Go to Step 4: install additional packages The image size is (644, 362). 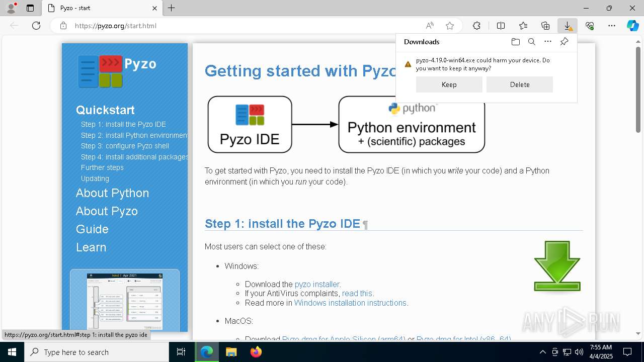tap(134, 157)
